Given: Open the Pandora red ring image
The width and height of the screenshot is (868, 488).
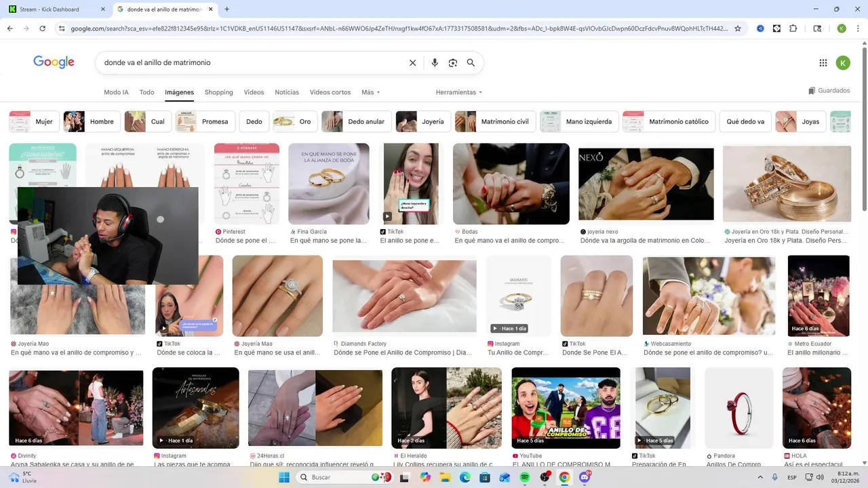Looking at the screenshot, I should pos(739,408).
